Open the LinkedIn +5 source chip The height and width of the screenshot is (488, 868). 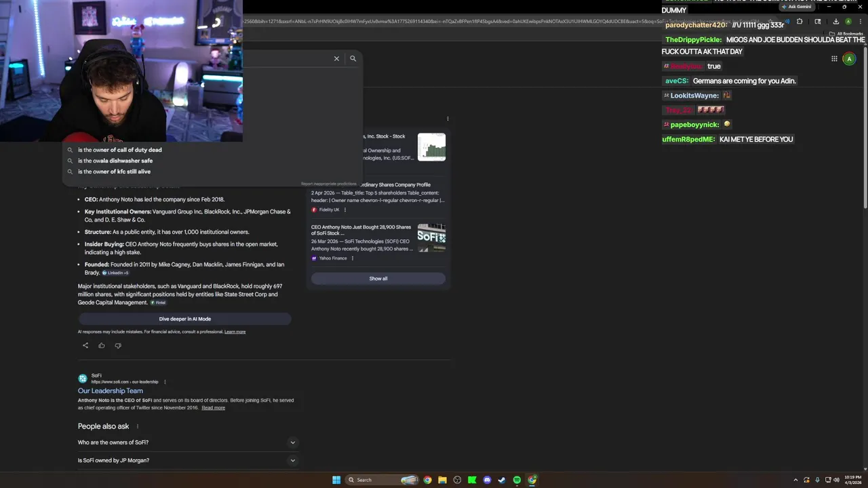(x=115, y=272)
